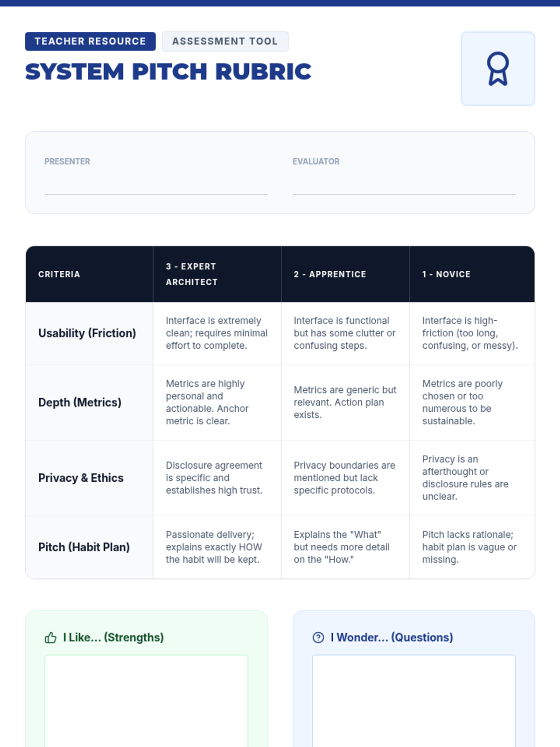The height and width of the screenshot is (747, 560).
Task: Choose Novice cell: Privacy is an afterthought
Action: click(x=472, y=478)
